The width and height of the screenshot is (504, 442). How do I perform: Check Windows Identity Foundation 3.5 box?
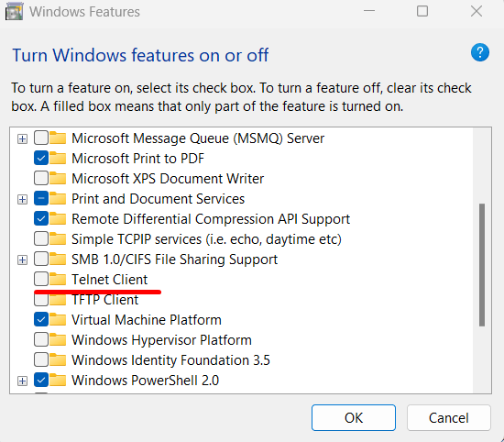pyautogui.click(x=41, y=359)
